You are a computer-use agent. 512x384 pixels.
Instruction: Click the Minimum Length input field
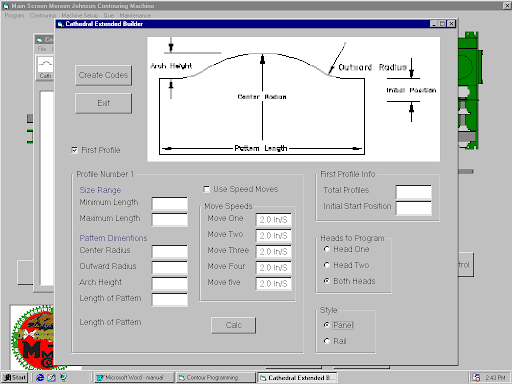[x=170, y=203]
